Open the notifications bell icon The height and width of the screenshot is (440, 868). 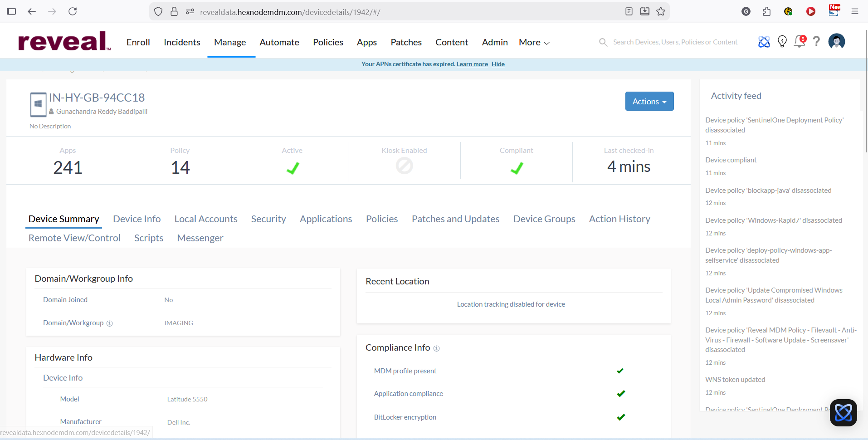click(799, 42)
